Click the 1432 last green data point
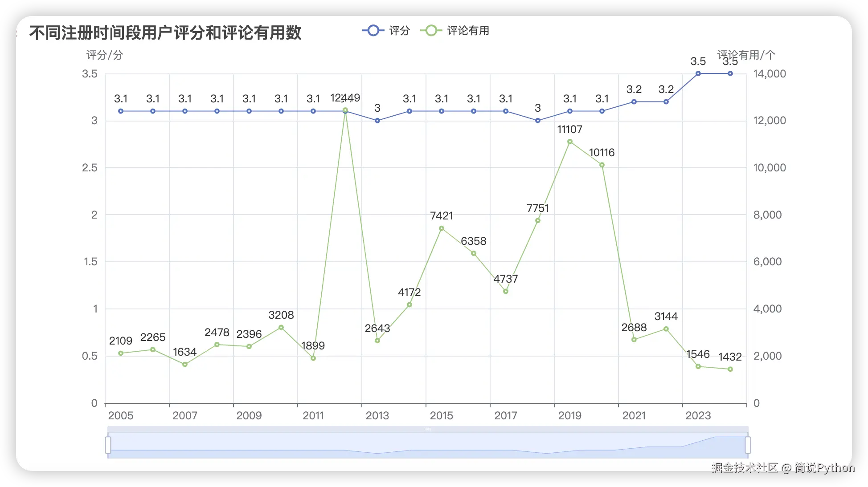The width and height of the screenshot is (868, 487). coord(730,369)
